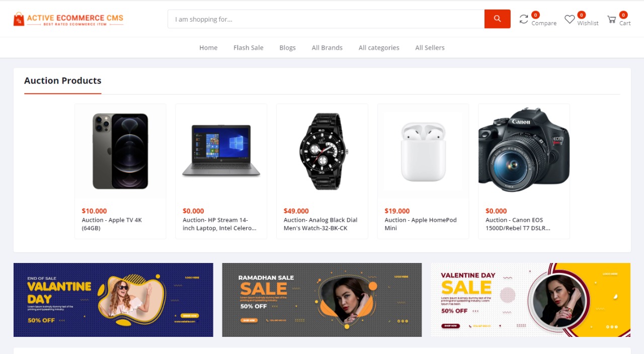This screenshot has width=644, height=354.
Task: Select the Canon DSLR camera thumbnail
Action: tap(524, 150)
